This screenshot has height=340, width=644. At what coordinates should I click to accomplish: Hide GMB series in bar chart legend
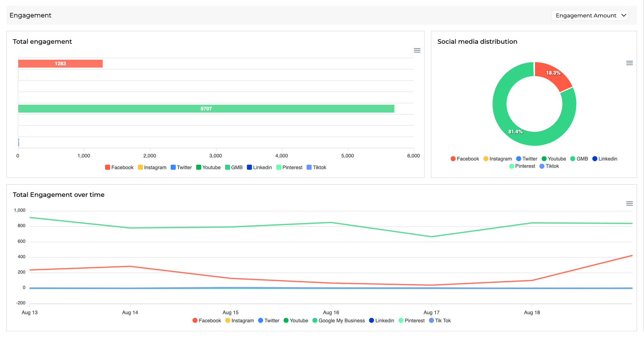pyautogui.click(x=234, y=168)
